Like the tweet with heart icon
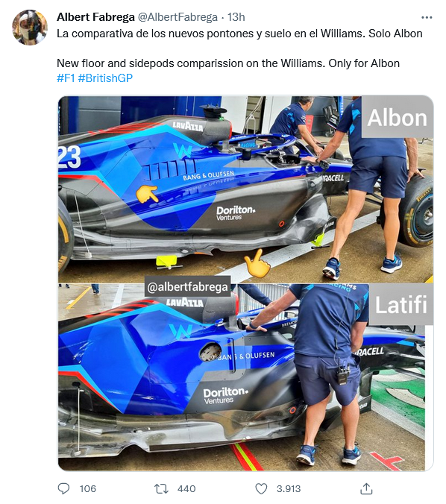 [261, 488]
